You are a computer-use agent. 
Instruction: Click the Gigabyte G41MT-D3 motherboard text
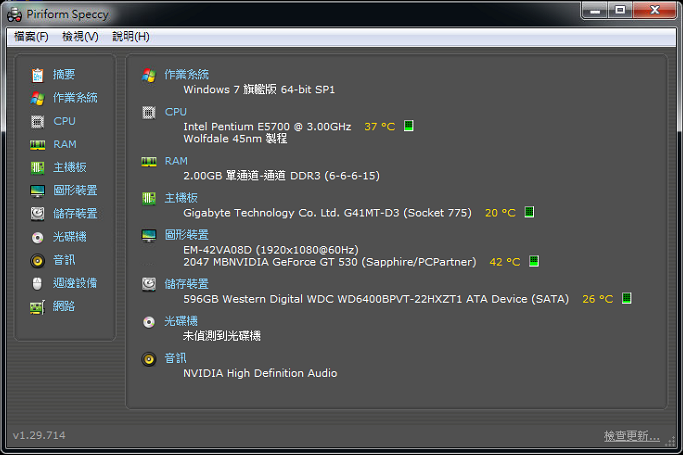pyautogui.click(x=328, y=213)
